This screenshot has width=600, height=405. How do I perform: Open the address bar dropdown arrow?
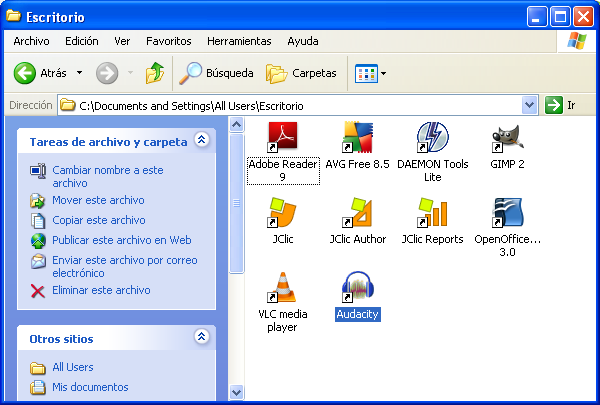529,105
